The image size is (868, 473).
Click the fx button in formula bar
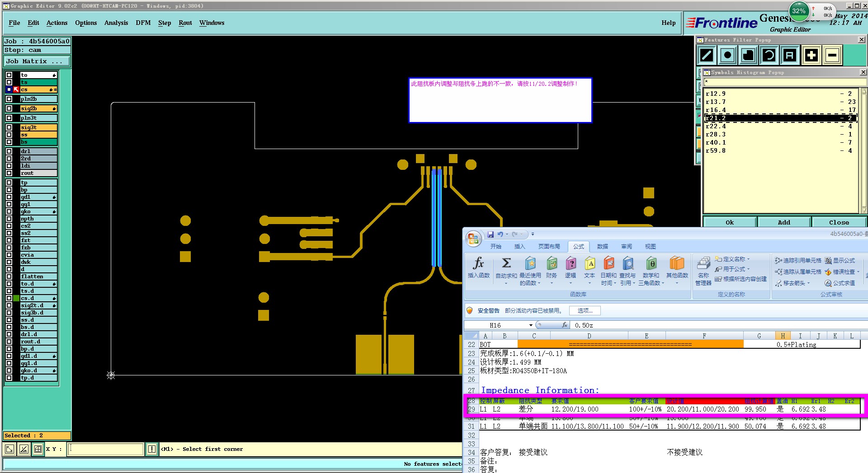(564, 325)
